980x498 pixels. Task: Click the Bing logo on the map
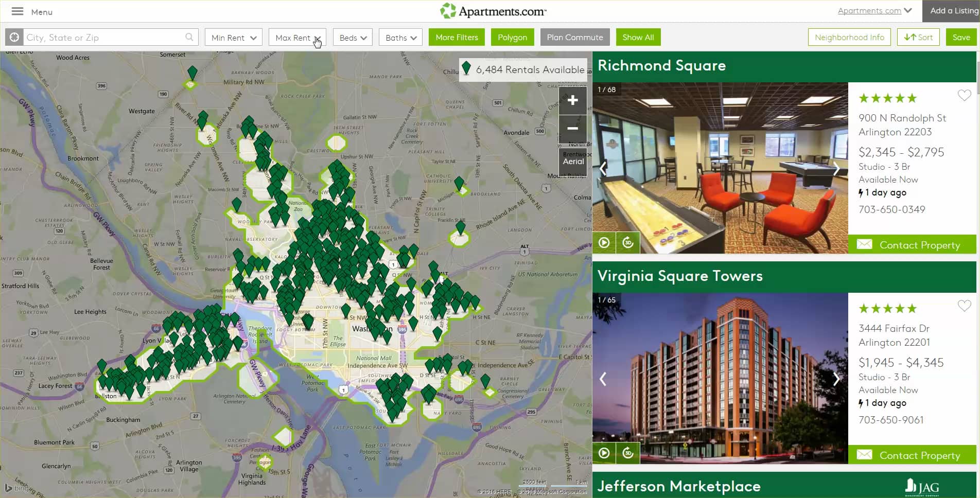[16, 487]
